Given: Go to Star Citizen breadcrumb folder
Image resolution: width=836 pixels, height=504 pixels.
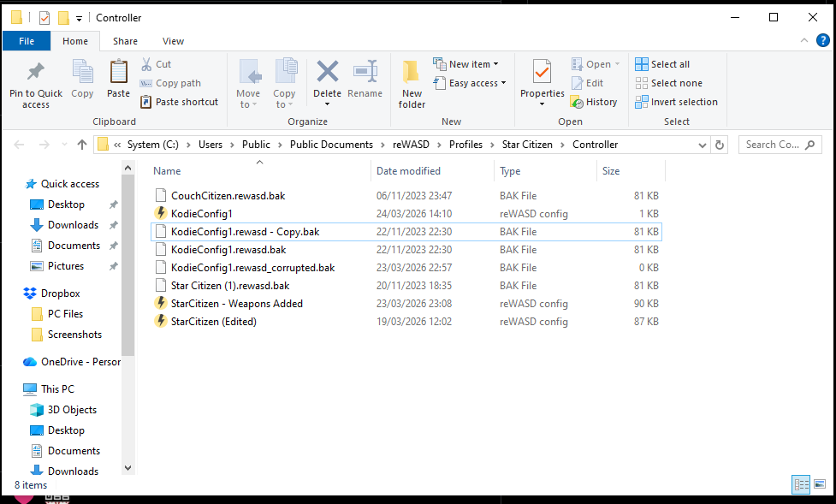Looking at the screenshot, I should [527, 145].
